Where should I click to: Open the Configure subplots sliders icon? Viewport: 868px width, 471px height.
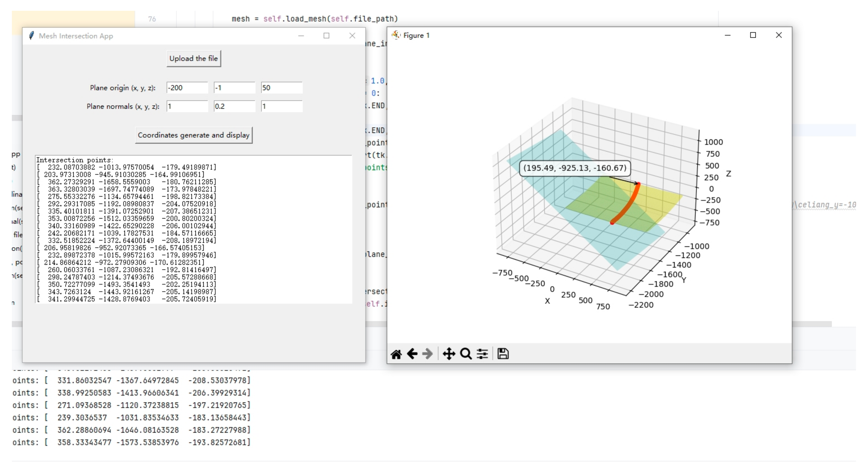482,354
